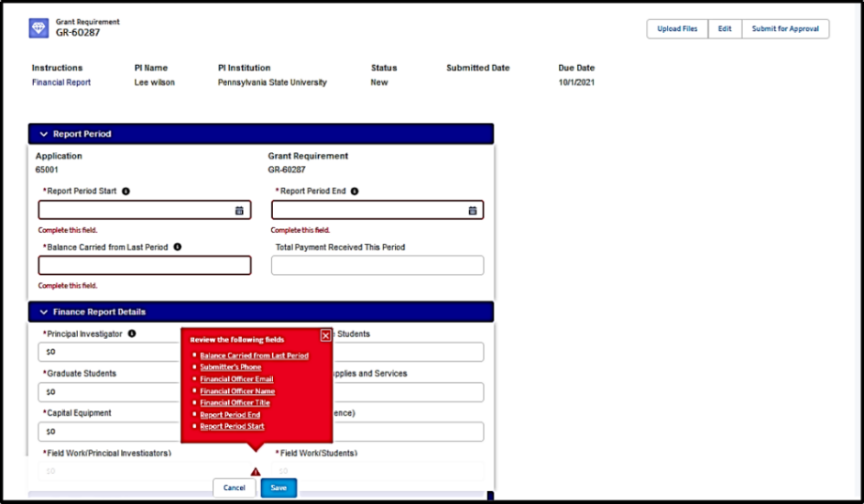Click the Upload Files button
The width and height of the screenshot is (864, 504).
(x=677, y=28)
